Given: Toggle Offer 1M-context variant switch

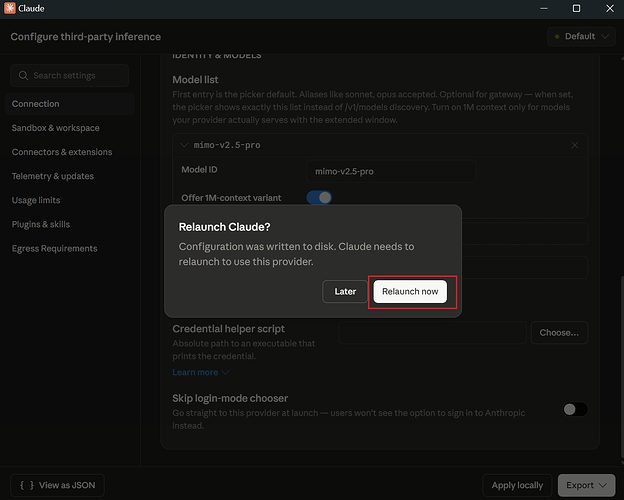Looking at the screenshot, I should (319, 197).
